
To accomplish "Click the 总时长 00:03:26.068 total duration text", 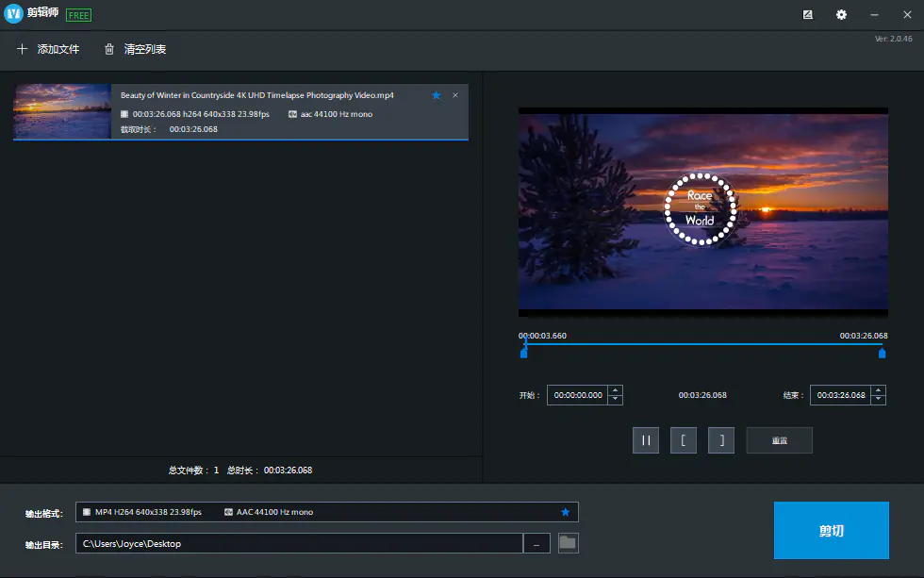I will 270,471.
